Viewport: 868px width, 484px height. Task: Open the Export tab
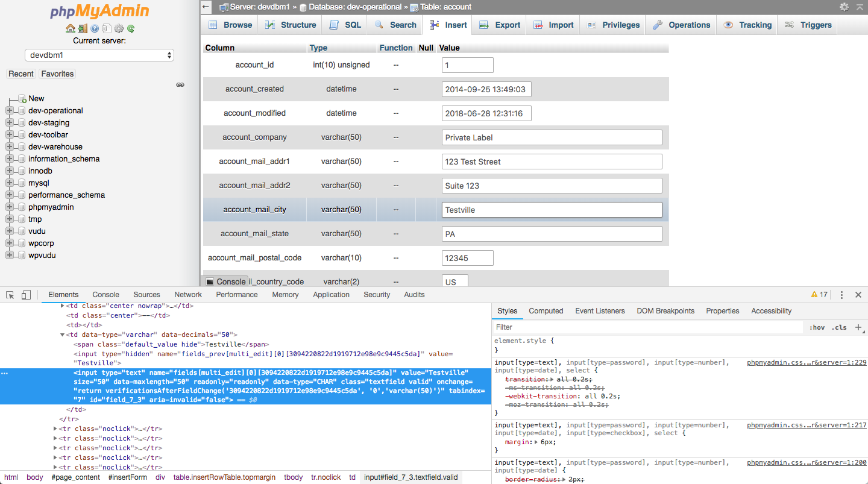(500, 25)
